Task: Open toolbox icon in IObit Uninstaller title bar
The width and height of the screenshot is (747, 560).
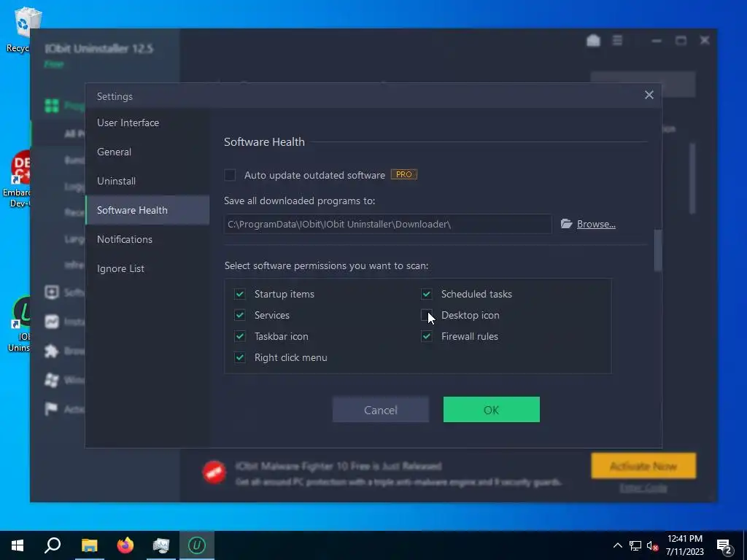Action: coord(593,41)
